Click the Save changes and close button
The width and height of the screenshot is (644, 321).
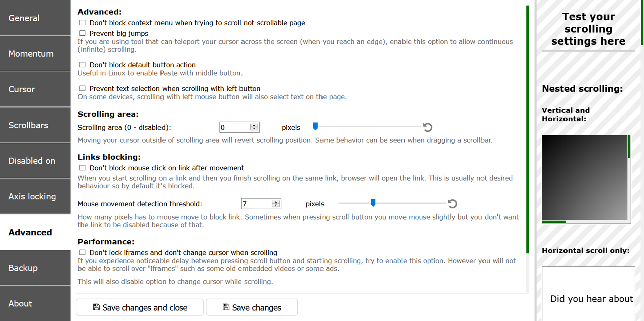pos(140,307)
